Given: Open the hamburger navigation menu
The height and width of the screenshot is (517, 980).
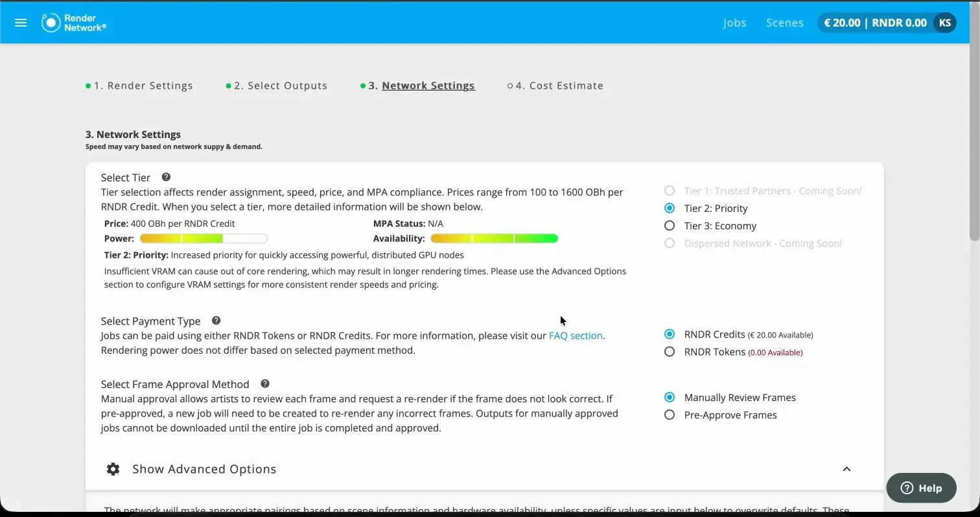Looking at the screenshot, I should click(x=21, y=23).
